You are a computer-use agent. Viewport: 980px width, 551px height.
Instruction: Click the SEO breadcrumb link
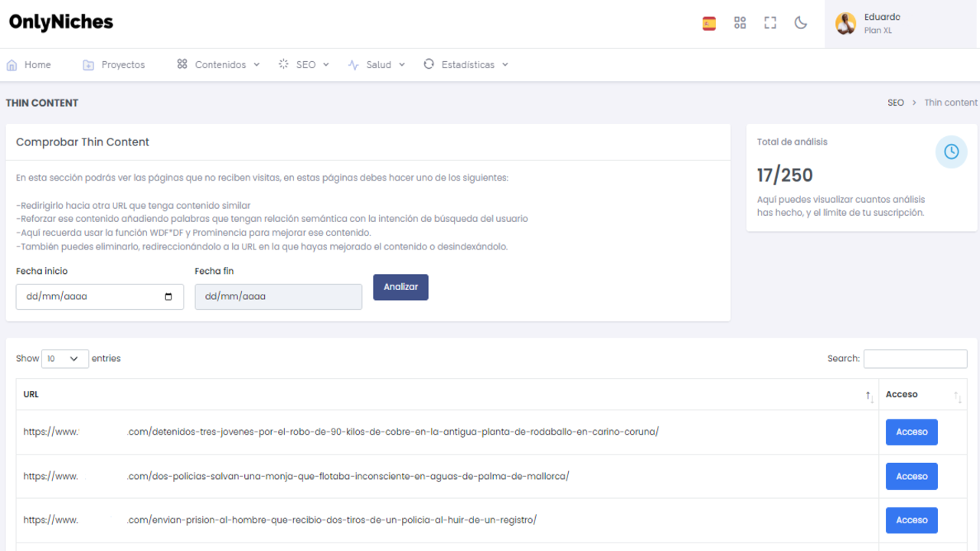896,103
